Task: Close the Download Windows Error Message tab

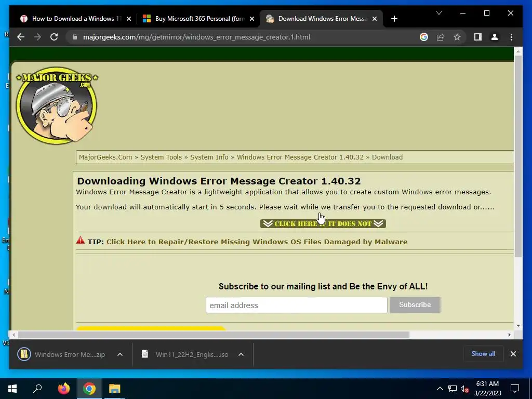Action: coord(375,19)
